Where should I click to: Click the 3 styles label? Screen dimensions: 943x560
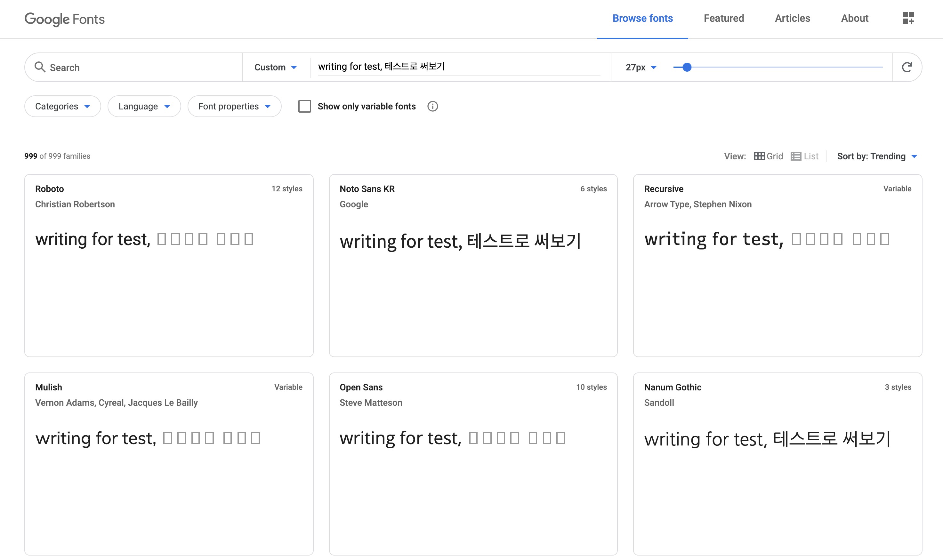[898, 387]
